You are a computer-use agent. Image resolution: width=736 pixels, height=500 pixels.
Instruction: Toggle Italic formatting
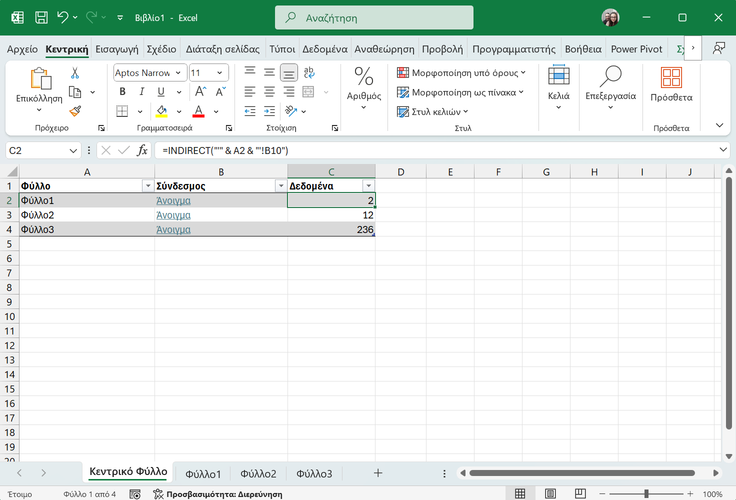pos(141,92)
